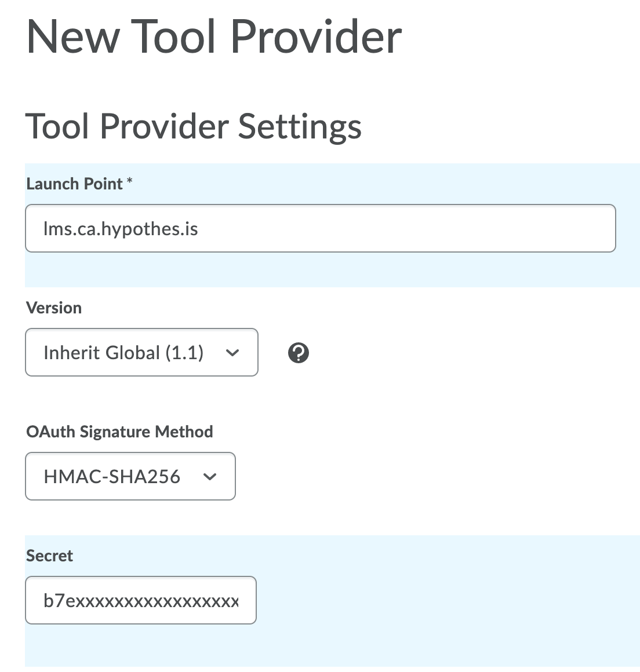Focus the Launch Point input field
This screenshot has width=640, height=672.
coord(320,228)
